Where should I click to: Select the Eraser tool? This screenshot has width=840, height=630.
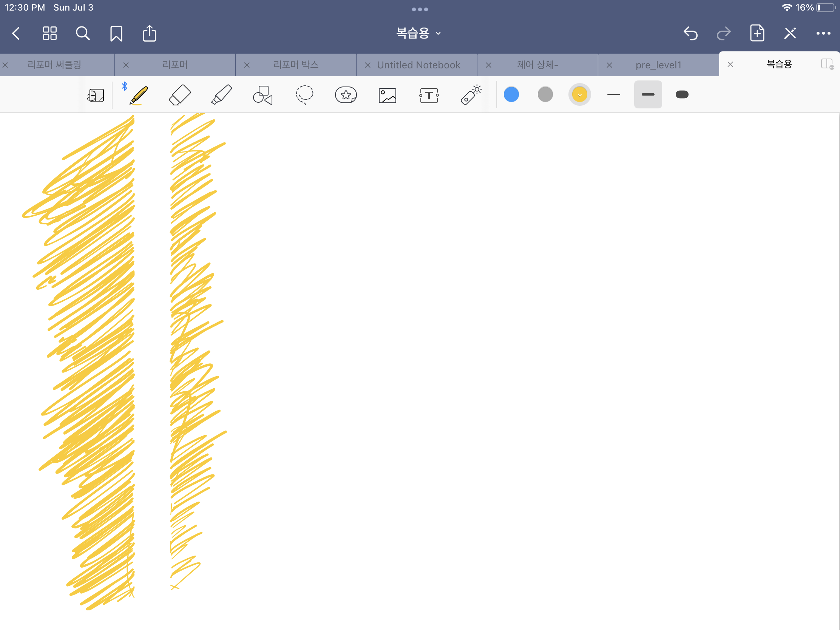coord(179,95)
